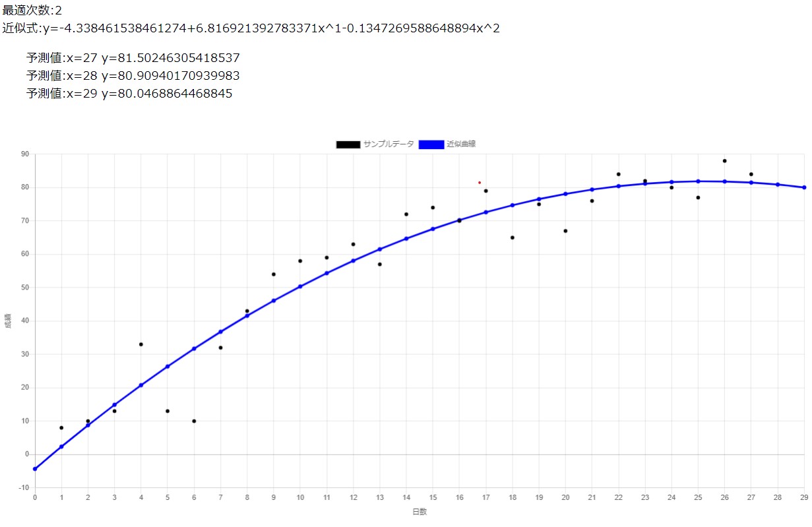Click the 予測値 x=29 prediction line

pos(129,94)
